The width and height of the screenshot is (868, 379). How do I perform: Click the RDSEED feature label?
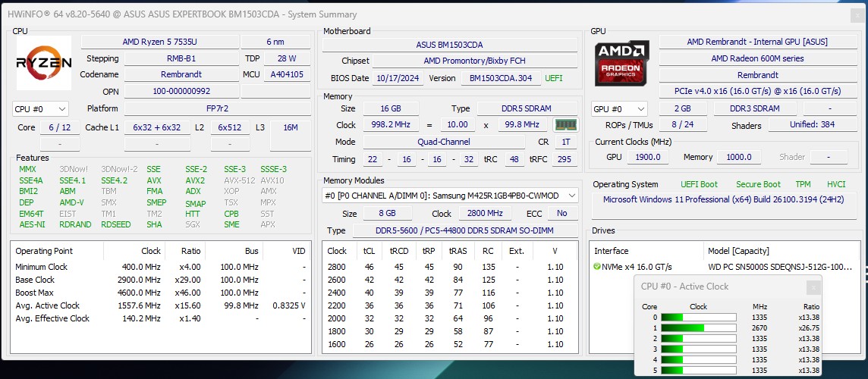pos(115,224)
